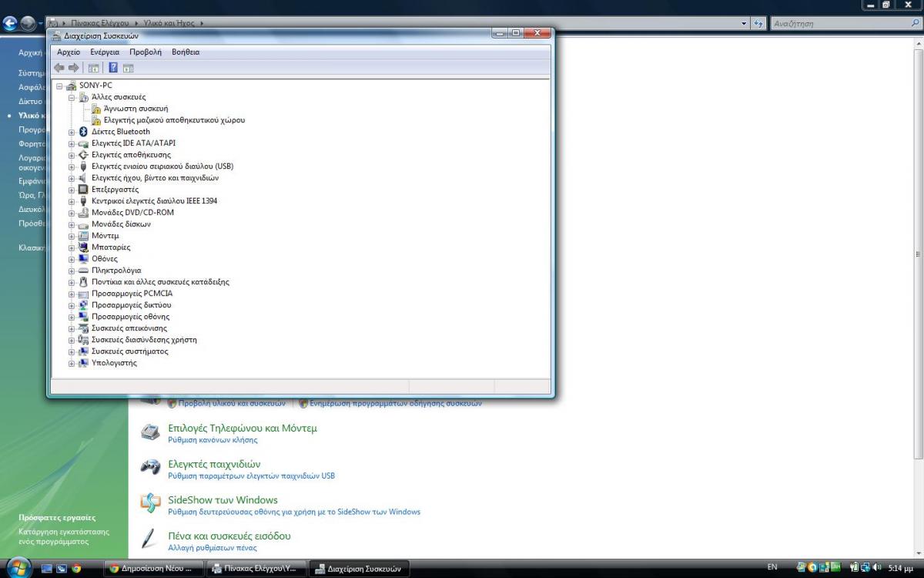Open the Βοήθεια menu
The height and width of the screenshot is (578, 924).
point(186,52)
